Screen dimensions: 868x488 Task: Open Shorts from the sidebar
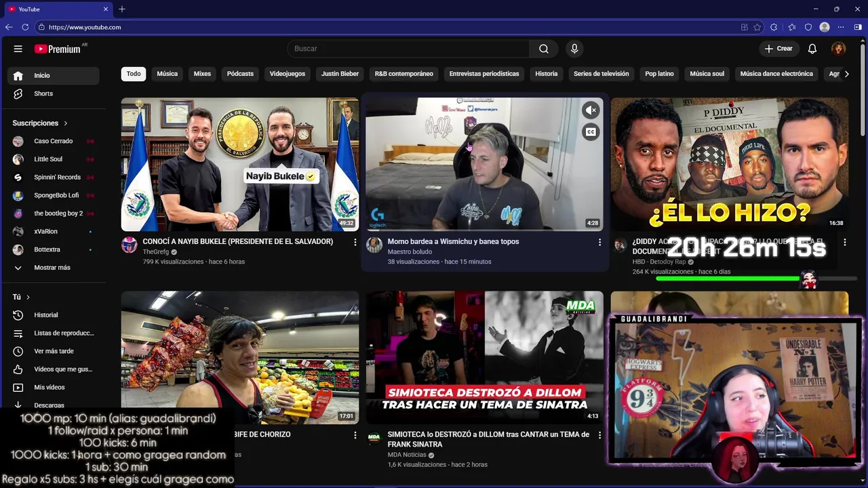[x=54, y=94]
